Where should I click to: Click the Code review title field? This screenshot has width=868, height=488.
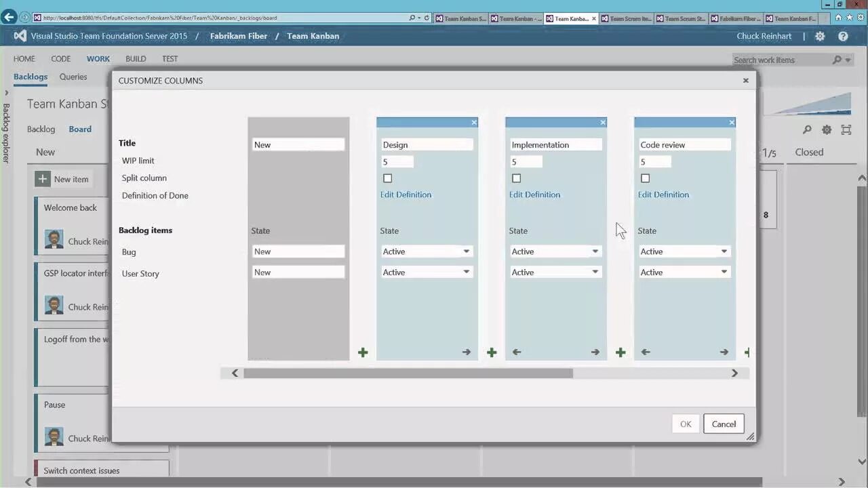[x=684, y=144]
